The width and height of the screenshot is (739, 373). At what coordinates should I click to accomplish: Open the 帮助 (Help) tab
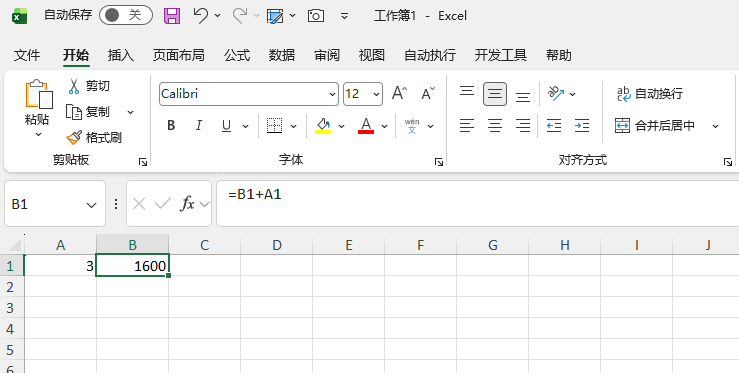(558, 55)
